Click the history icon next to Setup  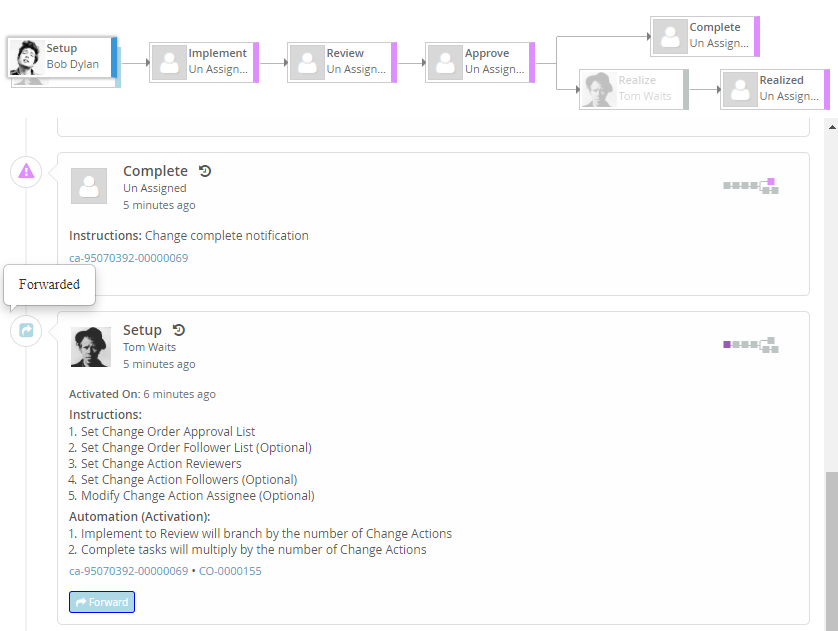point(179,330)
